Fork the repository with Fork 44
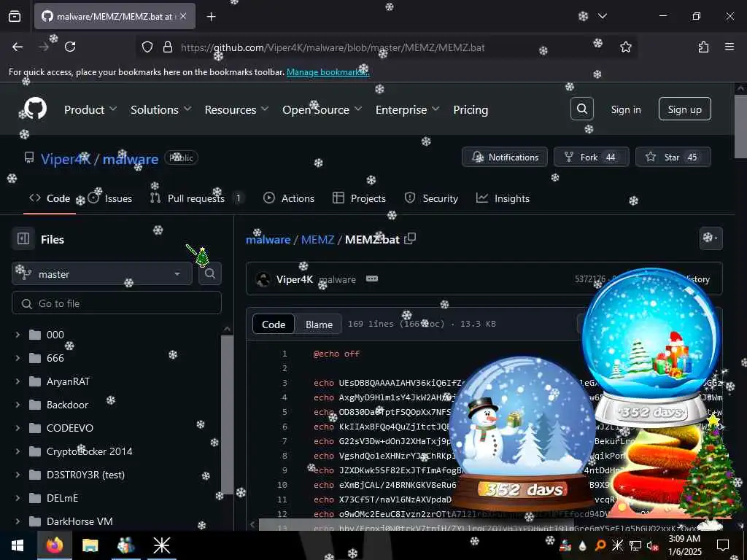The image size is (747, 560). click(x=591, y=157)
